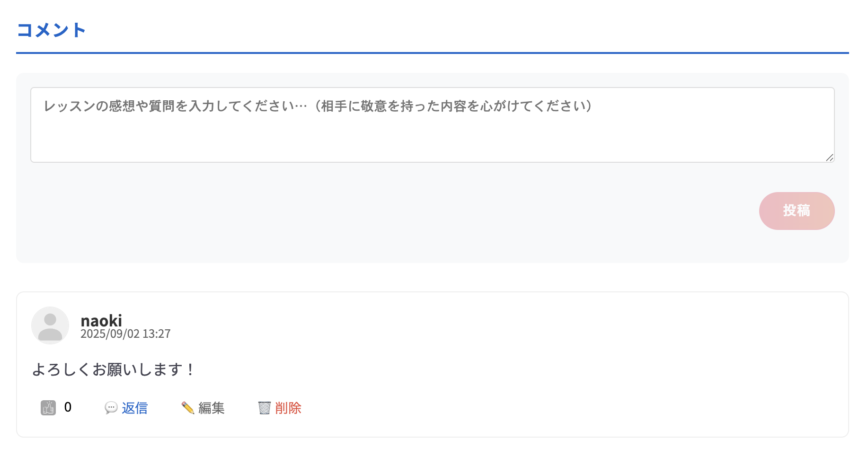Click the textarea resize handle
868x457 pixels.
click(x=829, y=158)
